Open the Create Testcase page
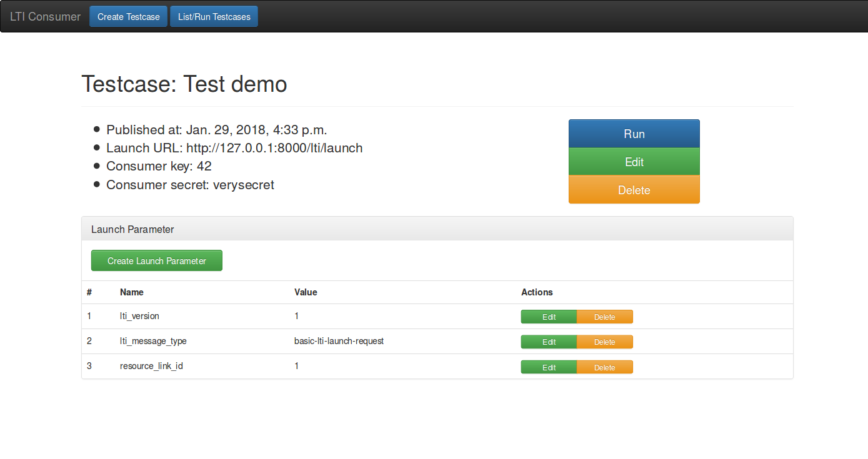This screenshot has width=868, height=459. (x=129, y=17)
